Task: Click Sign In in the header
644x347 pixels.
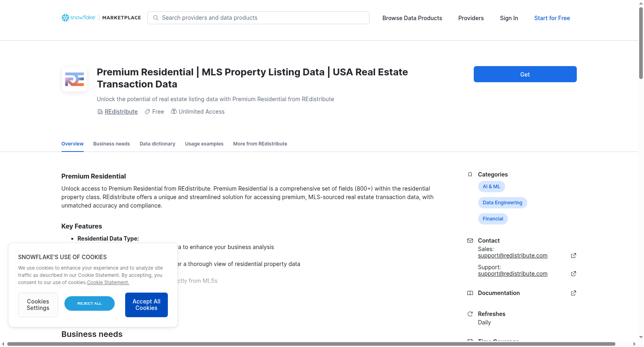Action: pyautogui.click(x=509, y=18)
